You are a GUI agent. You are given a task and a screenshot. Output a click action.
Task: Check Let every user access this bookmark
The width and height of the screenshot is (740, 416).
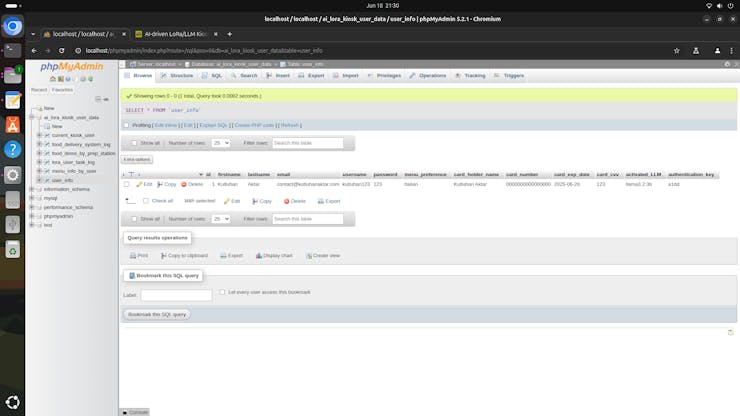pos(222,292)
